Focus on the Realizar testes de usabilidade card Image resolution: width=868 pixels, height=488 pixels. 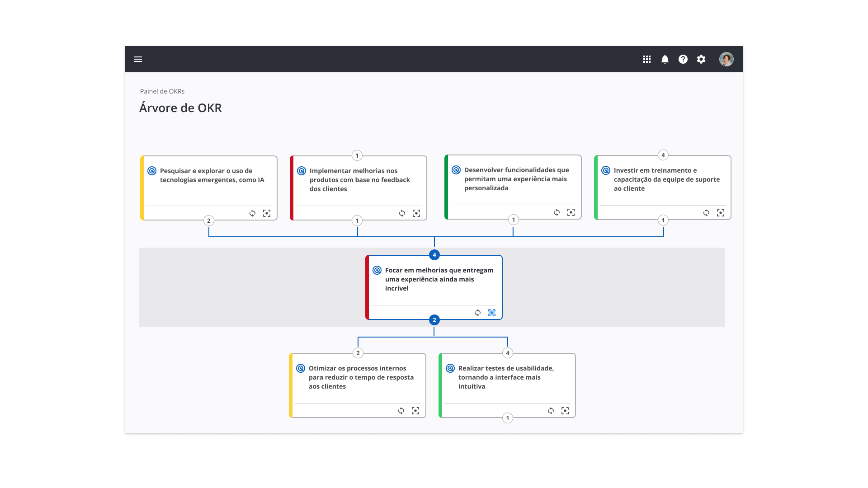click(x=565, y=411)
